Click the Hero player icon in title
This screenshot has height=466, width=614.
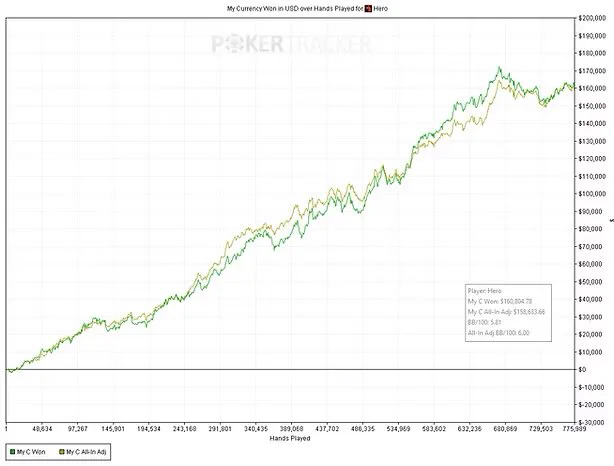[x=368, y=8]
